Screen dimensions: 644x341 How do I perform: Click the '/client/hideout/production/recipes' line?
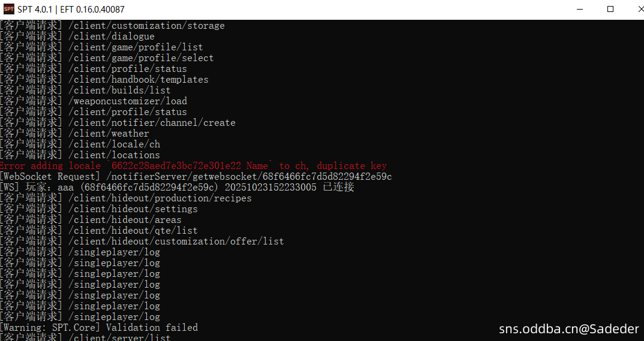[160, 198]
